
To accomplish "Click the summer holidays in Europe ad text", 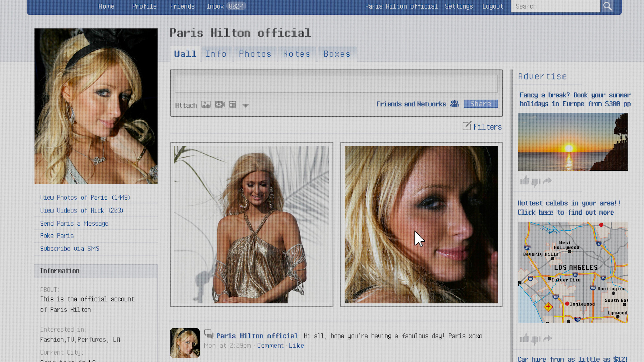I will pos(575,99).
